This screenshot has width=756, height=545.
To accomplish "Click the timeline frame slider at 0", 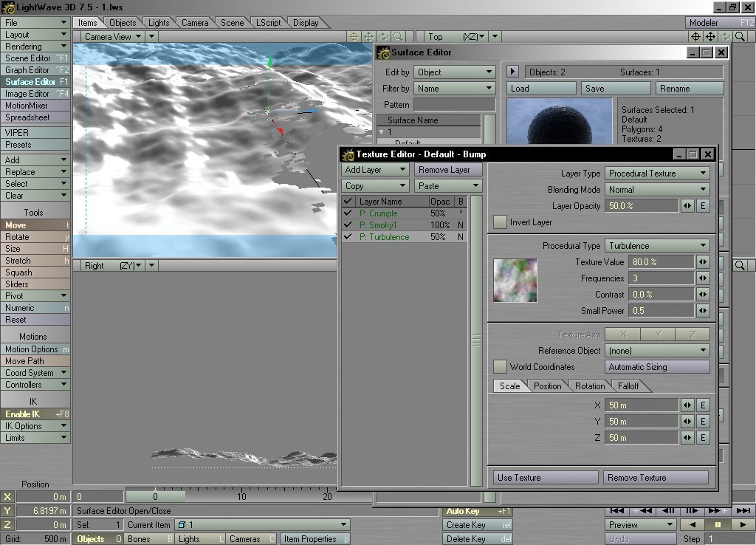I will tap(155, 496).
